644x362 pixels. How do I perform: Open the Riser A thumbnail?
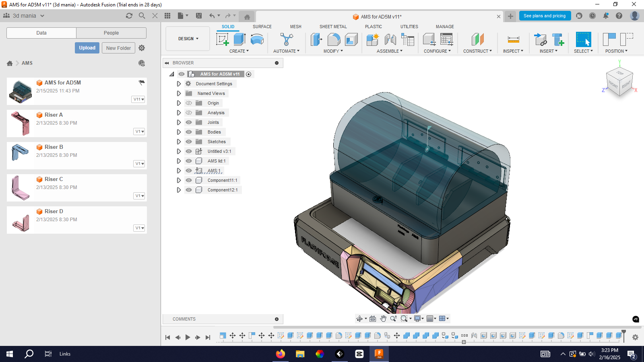pyautogui.click(x=21, y=123)
